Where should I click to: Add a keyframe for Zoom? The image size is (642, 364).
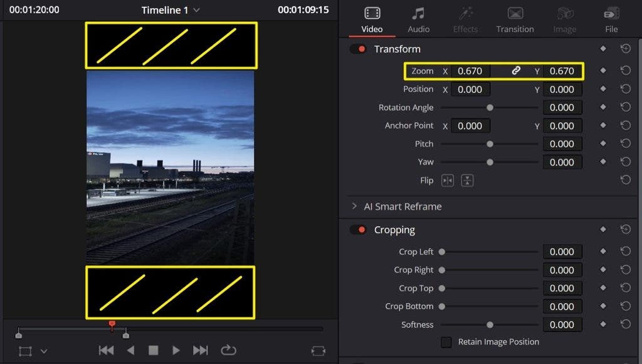pyautogui.click(x=603, y=70)
